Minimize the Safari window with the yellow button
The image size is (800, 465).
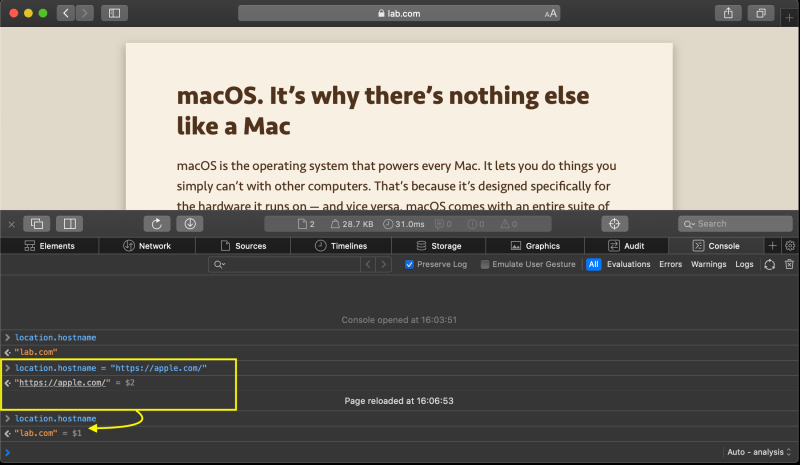click(28, 13)
